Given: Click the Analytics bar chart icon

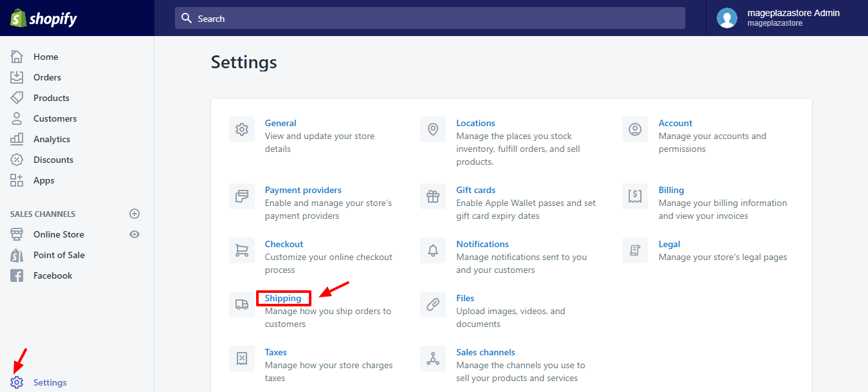Looking at the screenshot, I should (17, 139).
